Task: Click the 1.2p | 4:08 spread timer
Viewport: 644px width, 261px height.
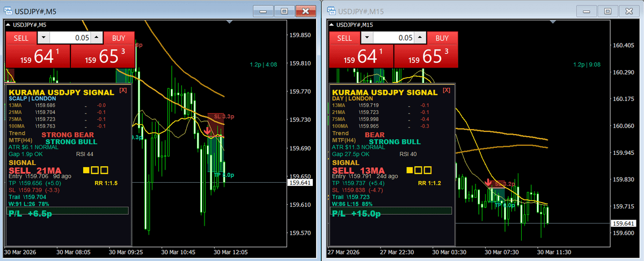Action: (x=263, y=65)
